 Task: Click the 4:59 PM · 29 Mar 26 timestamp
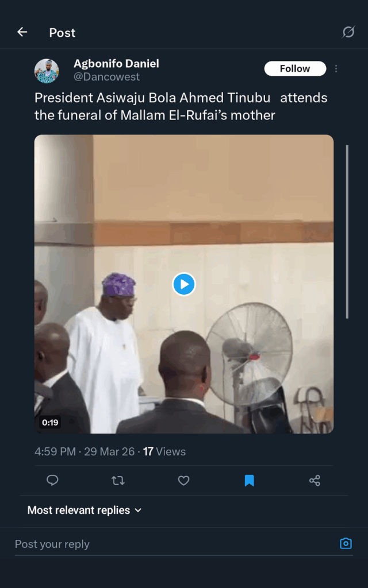pos(85,451)
